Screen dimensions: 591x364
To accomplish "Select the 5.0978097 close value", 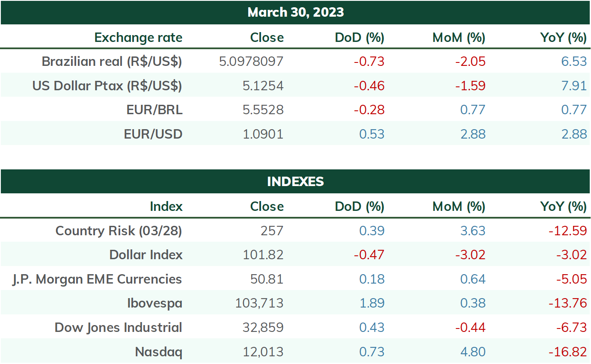I will [251, 62].
